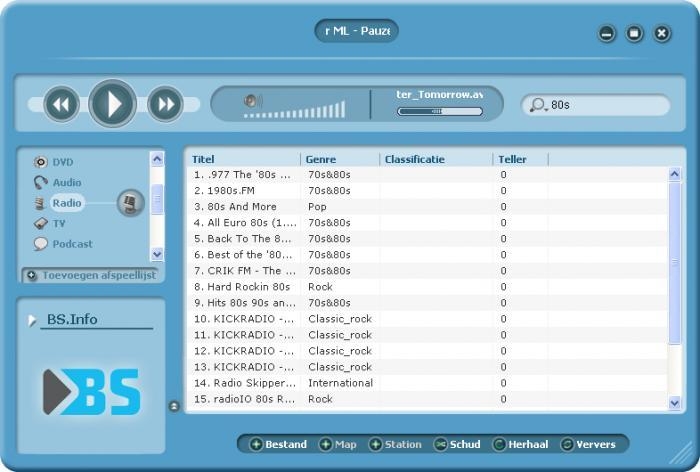Image resolution: width=700 pixels, height=472 pixels.
Task: Open the search magnifier dropdown
Action: (x=538, y=105)
